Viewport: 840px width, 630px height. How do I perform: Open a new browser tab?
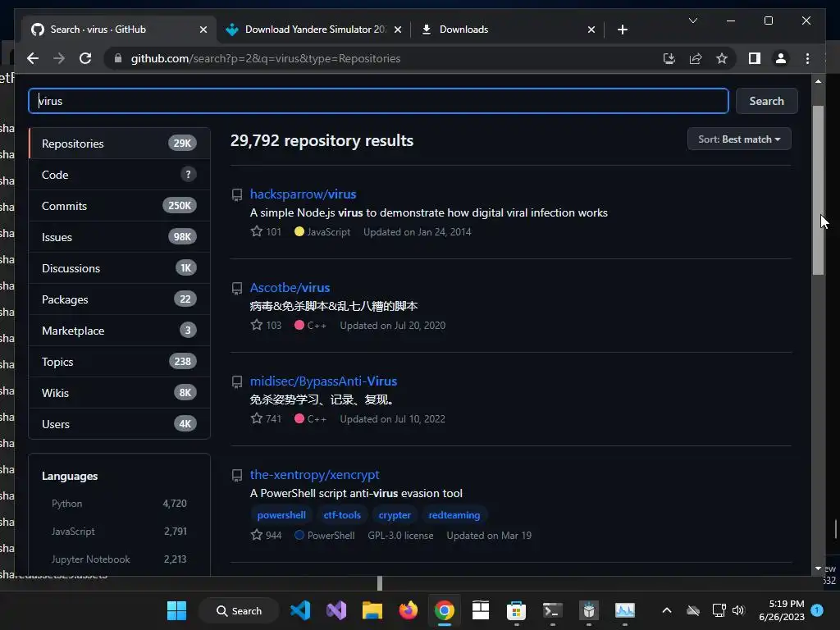(622, 30)
